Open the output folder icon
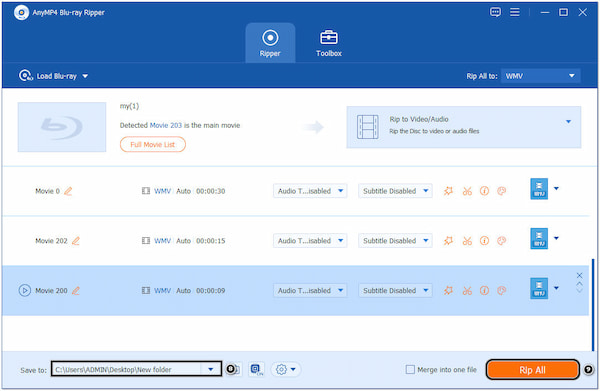600x391 pixels. 234,369
